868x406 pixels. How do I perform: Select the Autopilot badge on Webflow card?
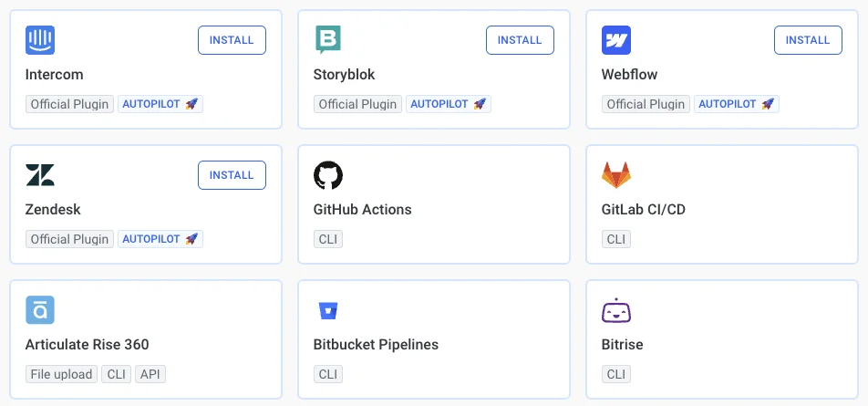[x=737, y=104]
